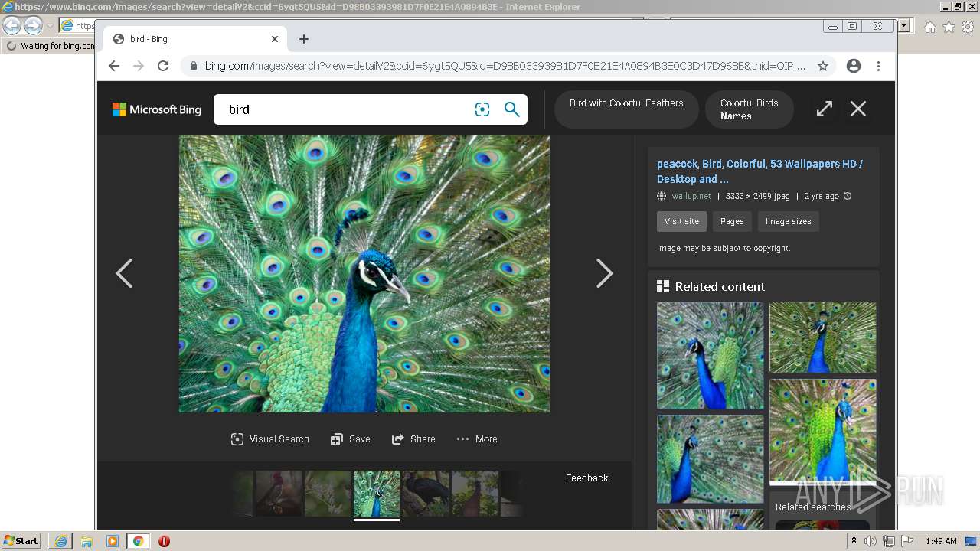Image resolution: width=980 pixels, height=551 pixels.
Task: Click the Chrome taskbar icon
Action: pos(138,541)
